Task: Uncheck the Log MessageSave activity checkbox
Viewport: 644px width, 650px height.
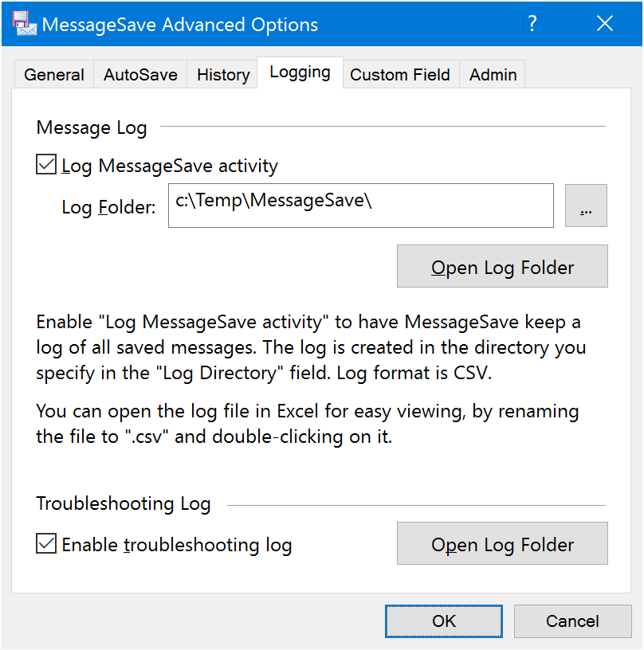Action: pyautogui.click(x=46, y=164)
